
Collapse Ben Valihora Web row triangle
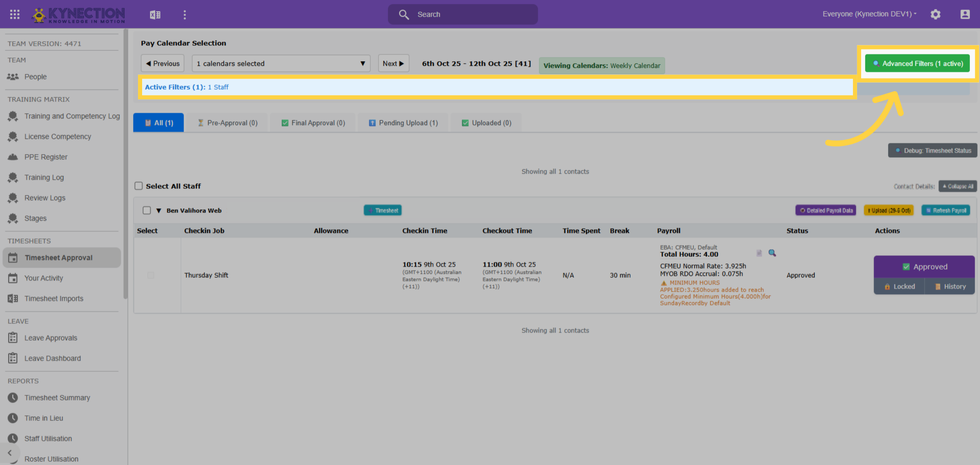[159, 211]
